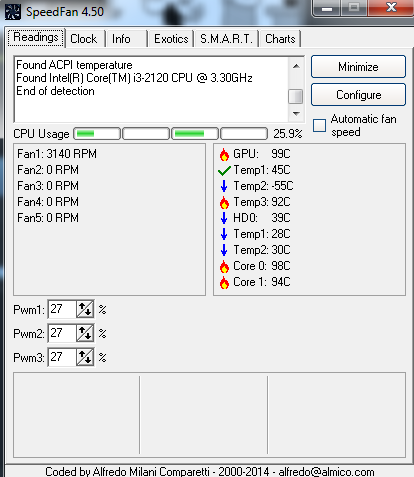Click the Pwm1 value field
Viewport: 414px width, 477px height.
(62, 310)
